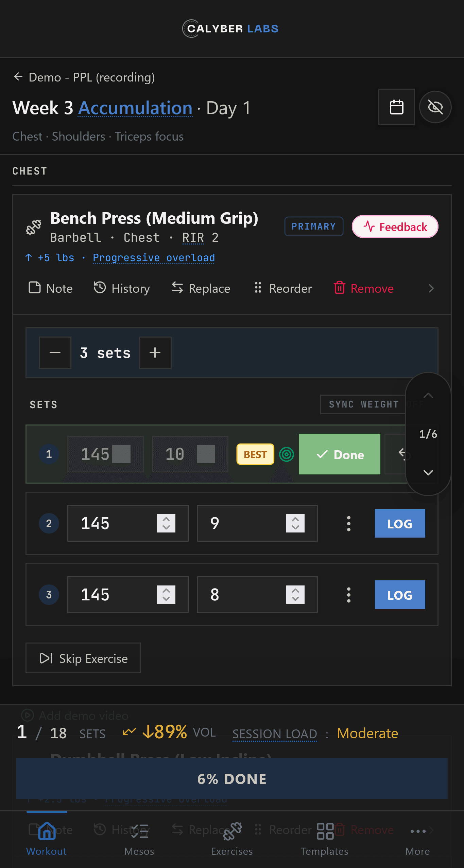The height and width of the screenshot is (868, 464).
Task: Switch to the Workout tab
Action: [47, 839]
